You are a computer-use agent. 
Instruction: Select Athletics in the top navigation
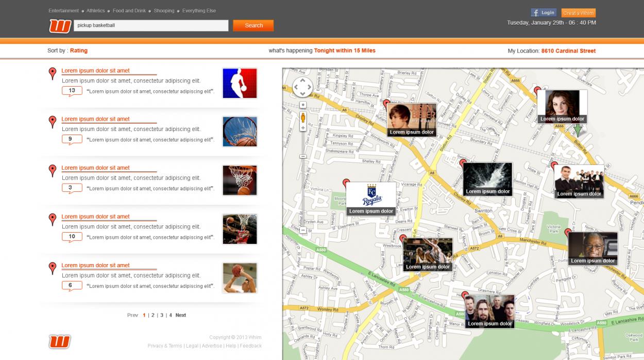coord(95,10)
